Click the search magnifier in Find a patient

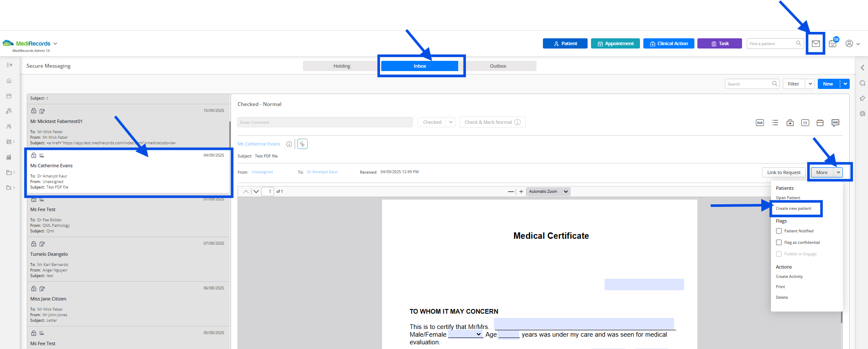799,43
